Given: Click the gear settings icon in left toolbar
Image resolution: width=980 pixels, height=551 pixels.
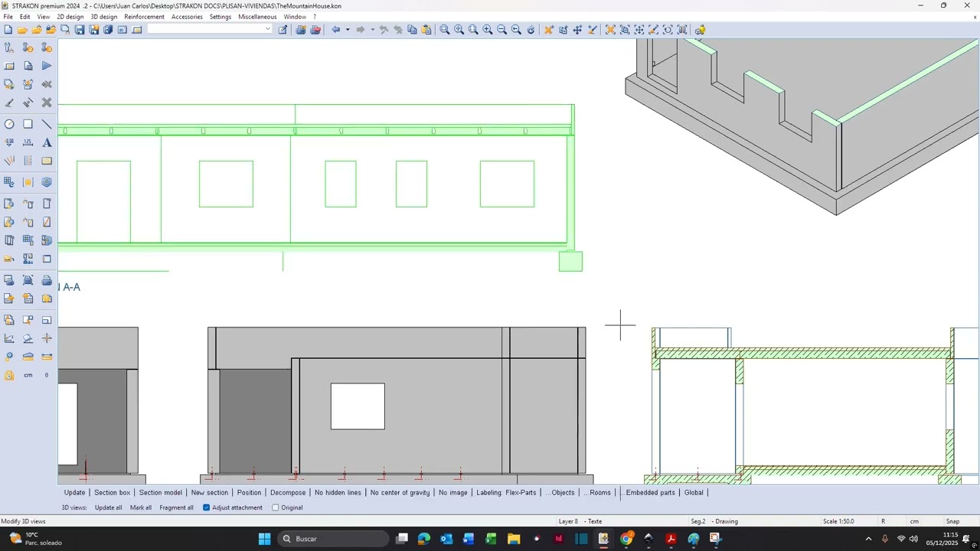Looking at the screenshot, I should coord(9,357).
